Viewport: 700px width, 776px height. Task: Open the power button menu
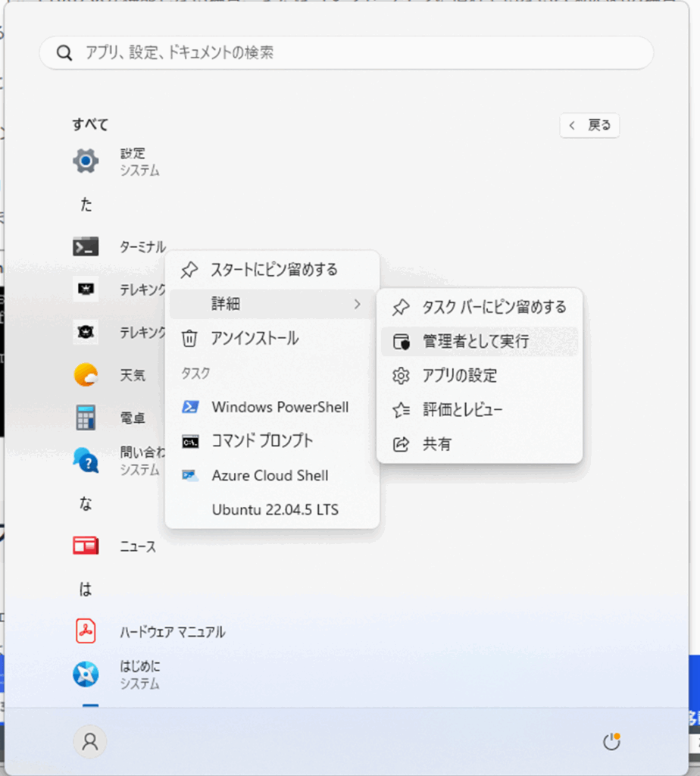[x=611, y=742]
